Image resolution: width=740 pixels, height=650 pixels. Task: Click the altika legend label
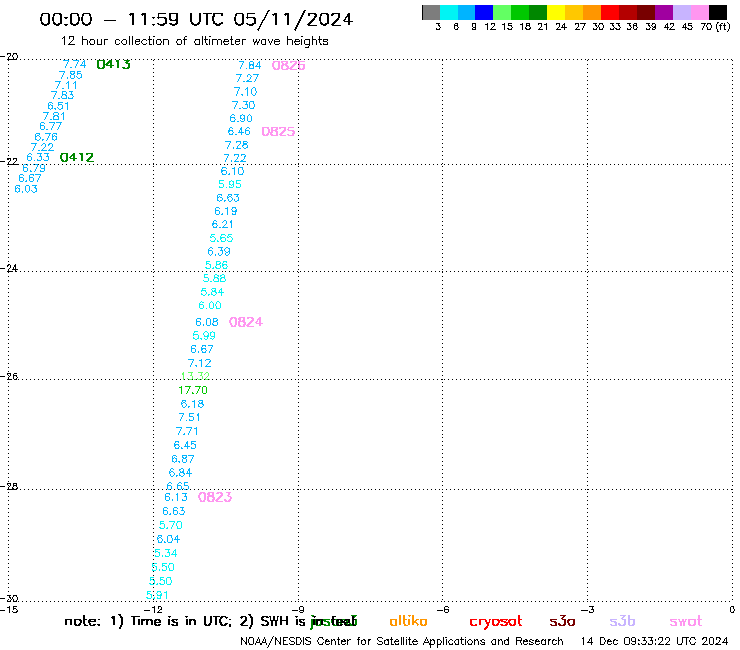pos(408,621)
